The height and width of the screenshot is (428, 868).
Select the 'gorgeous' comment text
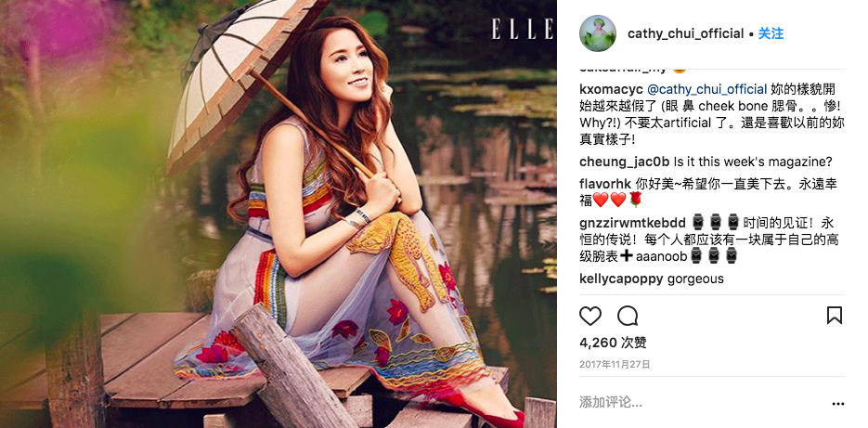click(x=695, y=279)
